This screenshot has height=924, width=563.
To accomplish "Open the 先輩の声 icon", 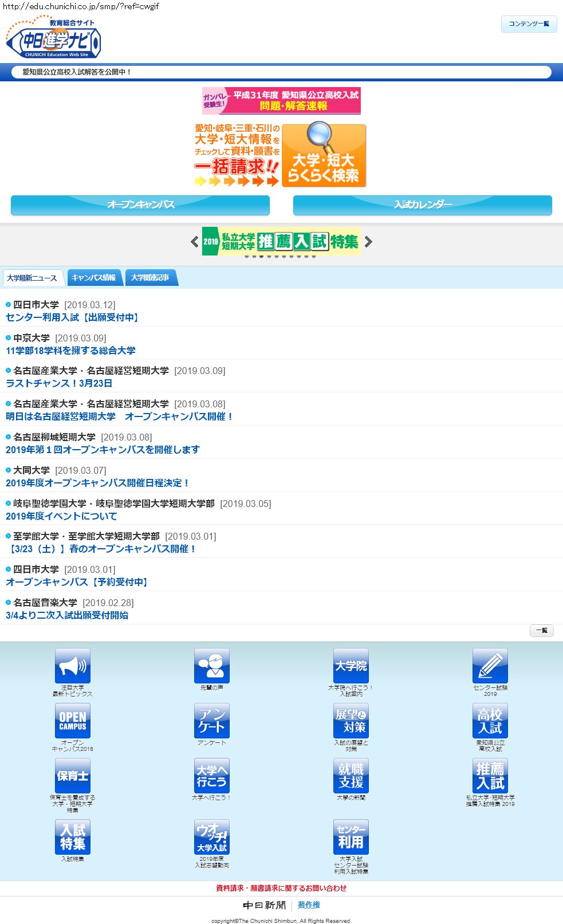I will [x=212, y=666].
